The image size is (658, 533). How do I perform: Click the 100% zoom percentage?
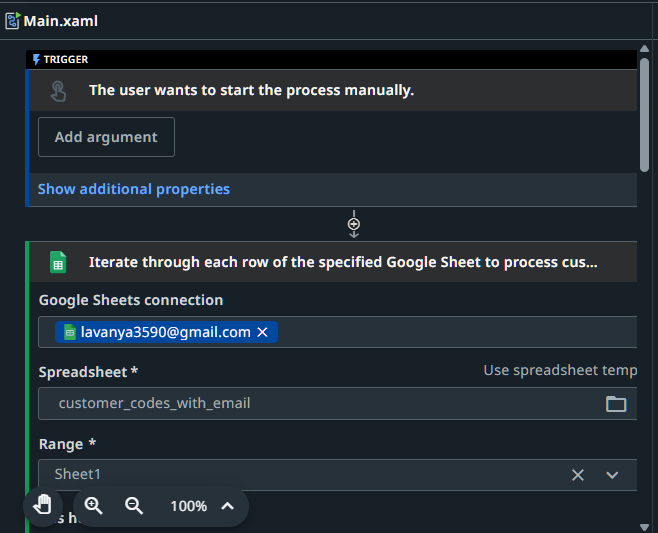coord(189,506)
